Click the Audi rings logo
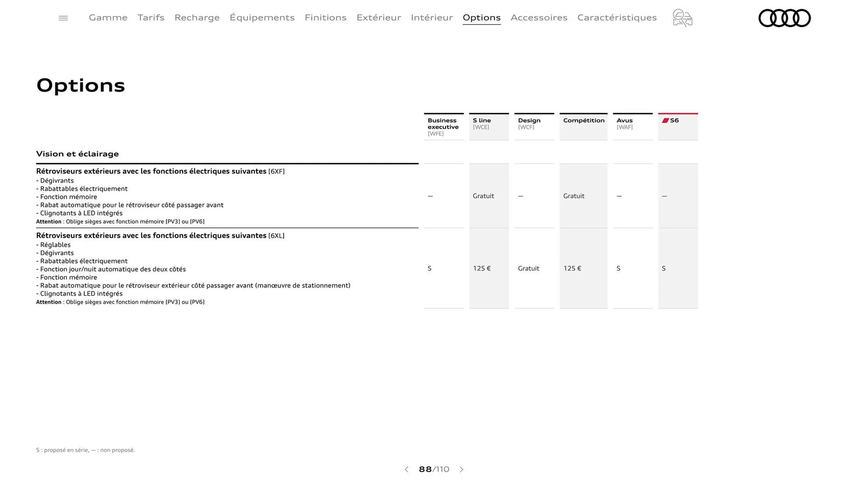The height and width of the screenshot is (488, 868). click(x=784, y=18)
